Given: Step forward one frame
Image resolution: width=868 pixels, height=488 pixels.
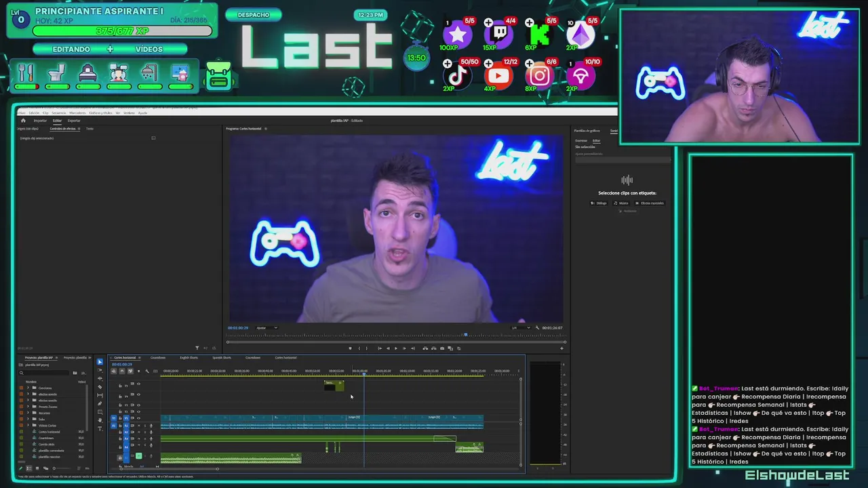Looking at the screenshot, I should [404, 348].
